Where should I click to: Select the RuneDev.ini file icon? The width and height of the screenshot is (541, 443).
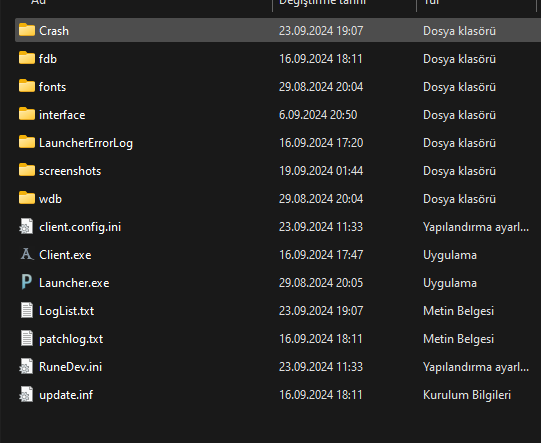(x=26, y=366)
